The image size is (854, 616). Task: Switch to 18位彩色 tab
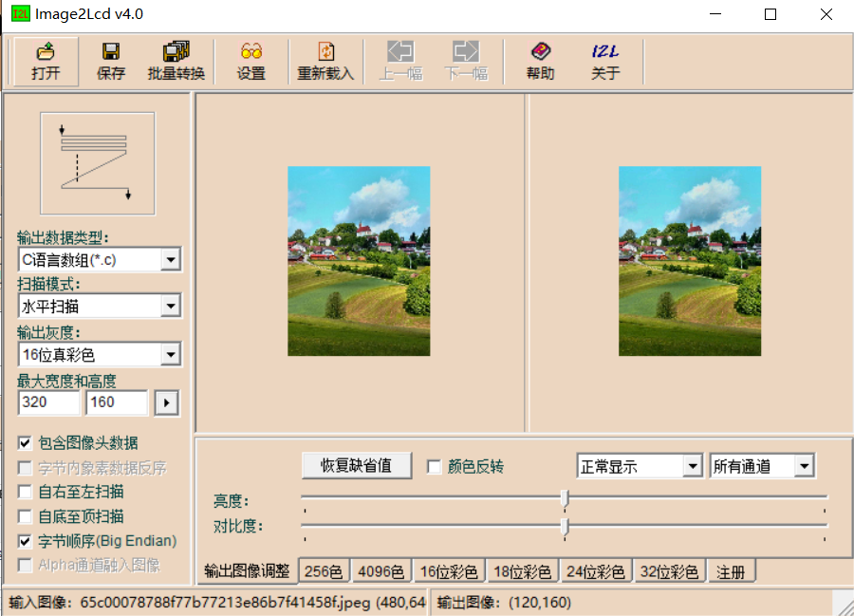(522, 571)
